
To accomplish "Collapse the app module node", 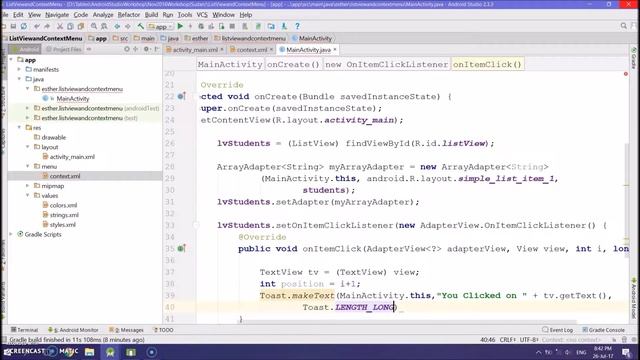I will 11,60.
